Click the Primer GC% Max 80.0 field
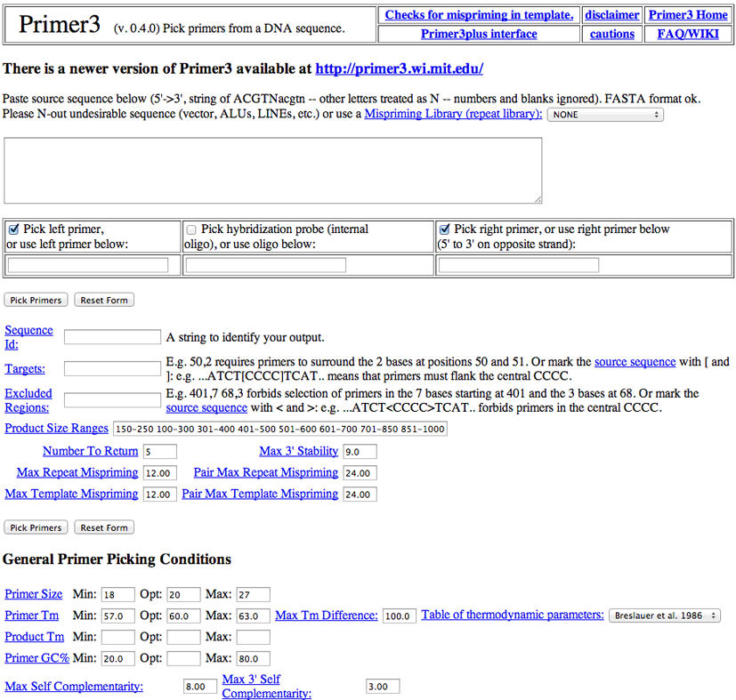Viewport: 736px width, 700px height. 253,658
